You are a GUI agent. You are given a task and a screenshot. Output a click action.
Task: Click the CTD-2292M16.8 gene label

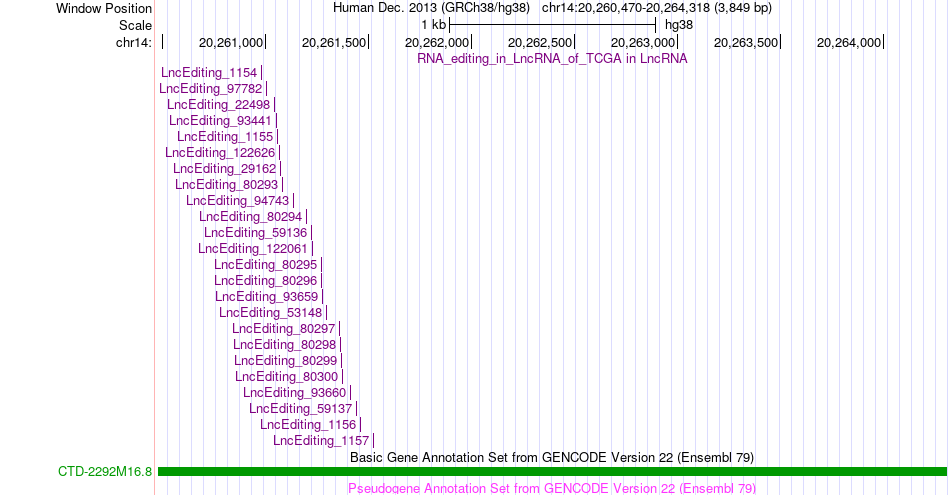click(x=105, y=471)
